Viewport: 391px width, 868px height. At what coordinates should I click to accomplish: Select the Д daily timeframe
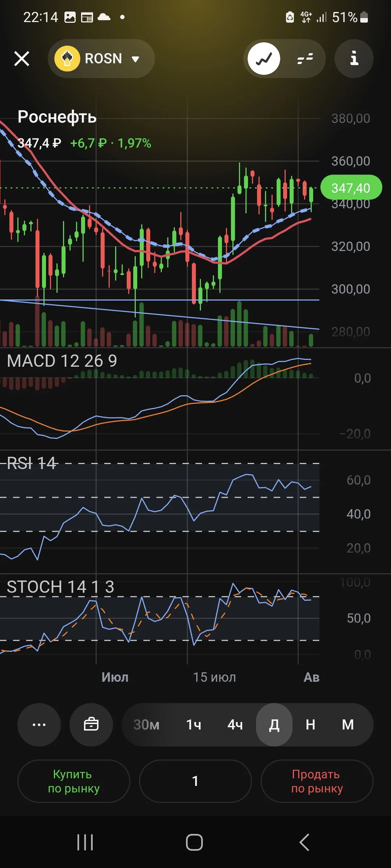[x=274, y=725]
